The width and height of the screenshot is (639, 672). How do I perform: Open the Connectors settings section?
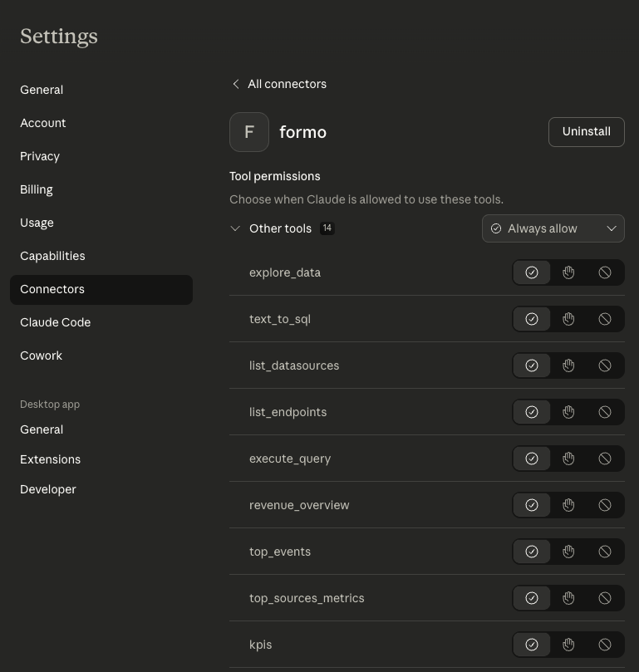click(52, 288)
